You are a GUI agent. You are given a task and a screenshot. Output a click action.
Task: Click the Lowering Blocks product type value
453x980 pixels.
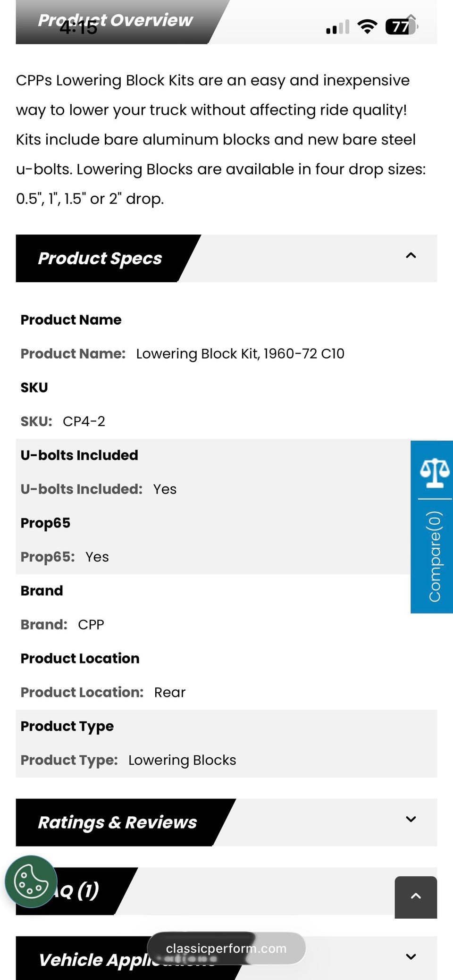(182, 760)
